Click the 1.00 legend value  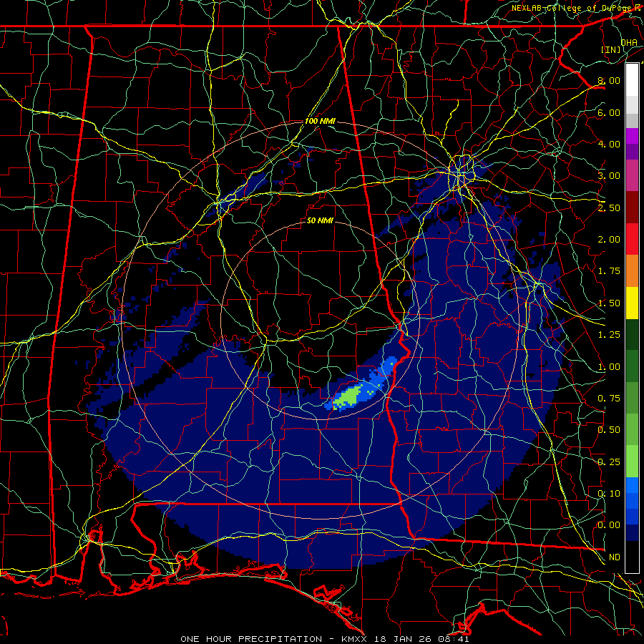(x=609, y=367)
